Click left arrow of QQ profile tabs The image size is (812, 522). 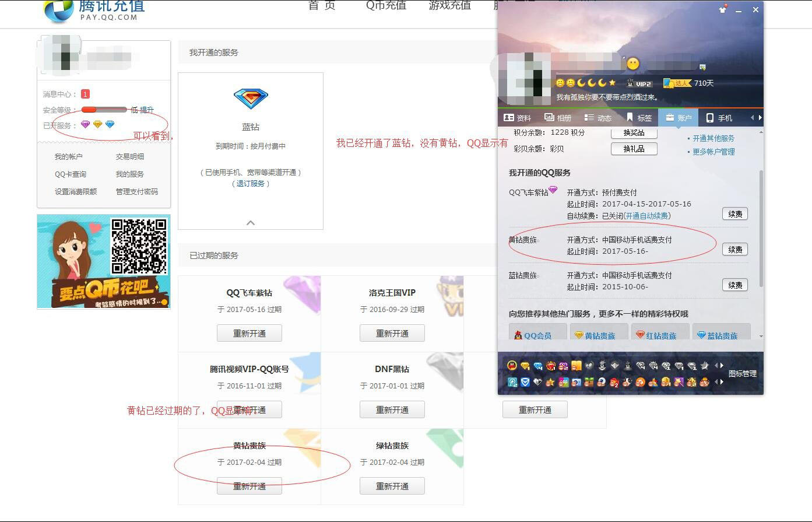point(752,117)
